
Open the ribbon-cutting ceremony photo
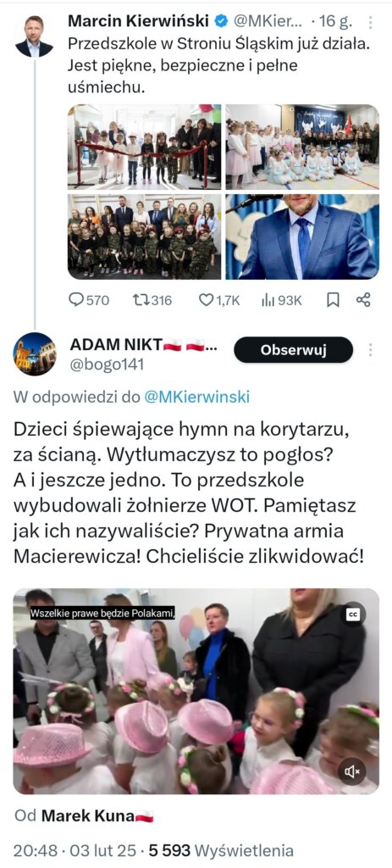(144, 147)
